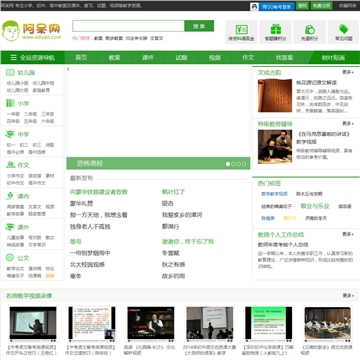Open the 作文 tab in green navbar
This screenshot has height=360, width=360.
[248, 57]
